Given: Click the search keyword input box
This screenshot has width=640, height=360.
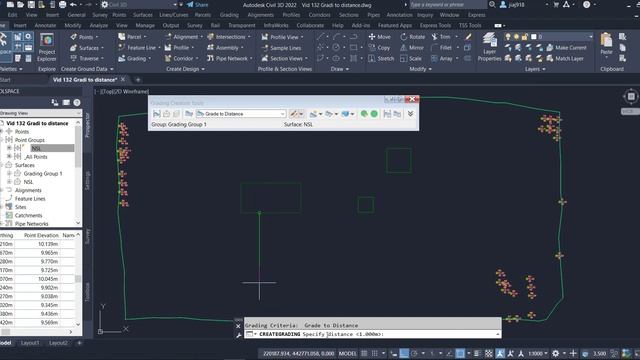Looking at the screenshot, I should click(x=448, y=4).
